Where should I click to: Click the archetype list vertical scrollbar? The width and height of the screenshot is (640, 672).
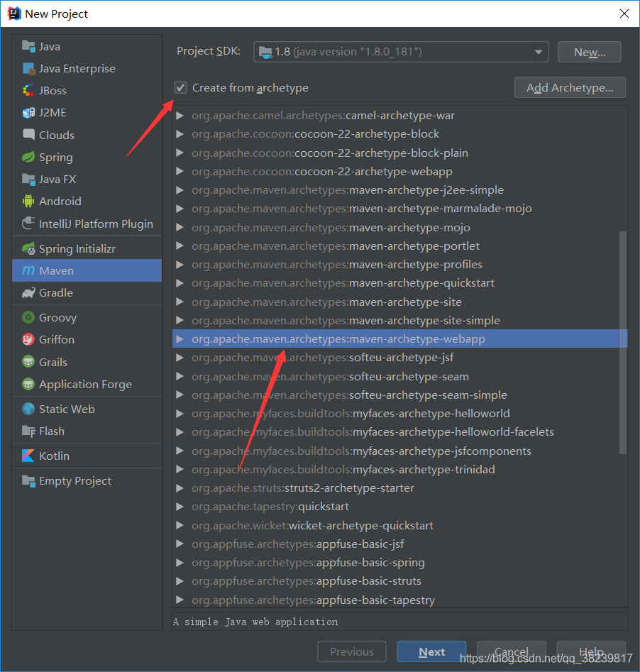(x=623, y=342)
